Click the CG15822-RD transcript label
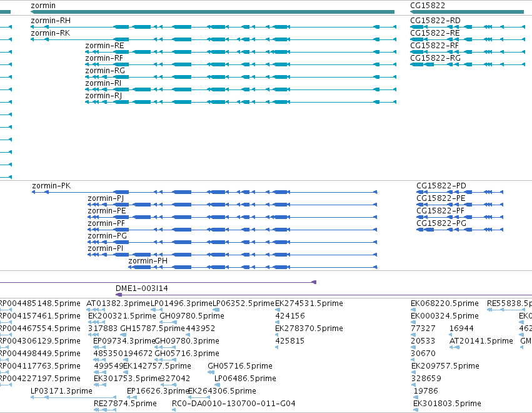 coord(435,21)
